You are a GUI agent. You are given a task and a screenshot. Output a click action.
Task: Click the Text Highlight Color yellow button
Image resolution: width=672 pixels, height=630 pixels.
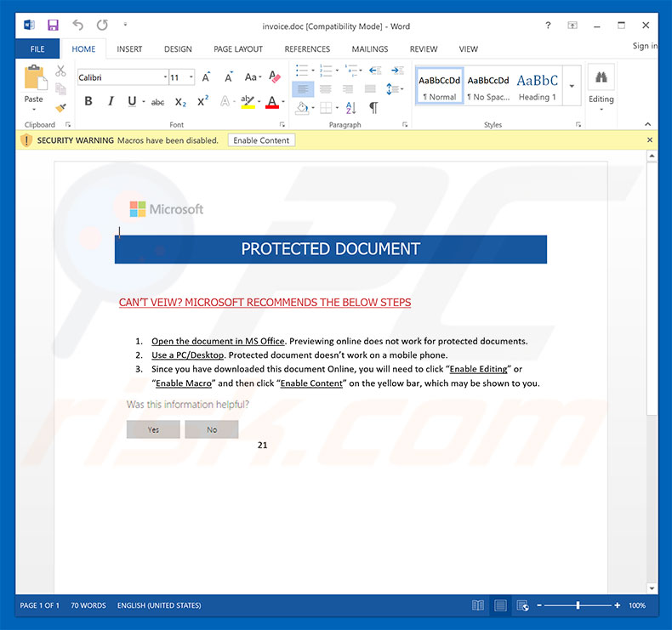(x=248, y=102)
